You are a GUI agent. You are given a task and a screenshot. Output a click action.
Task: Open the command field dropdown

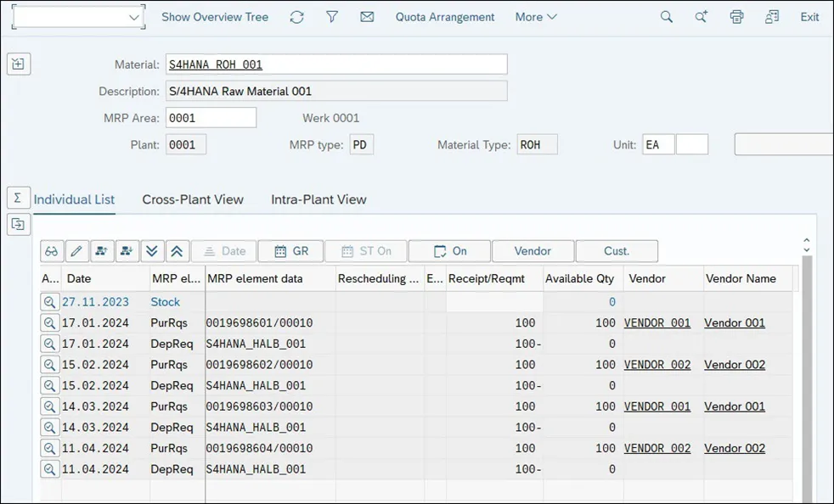click(x=134, y=18)
